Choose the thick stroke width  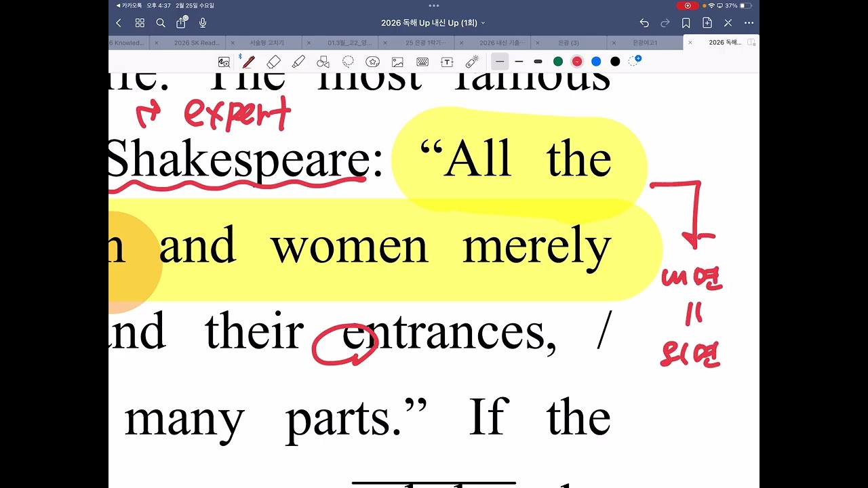point(538,62)
